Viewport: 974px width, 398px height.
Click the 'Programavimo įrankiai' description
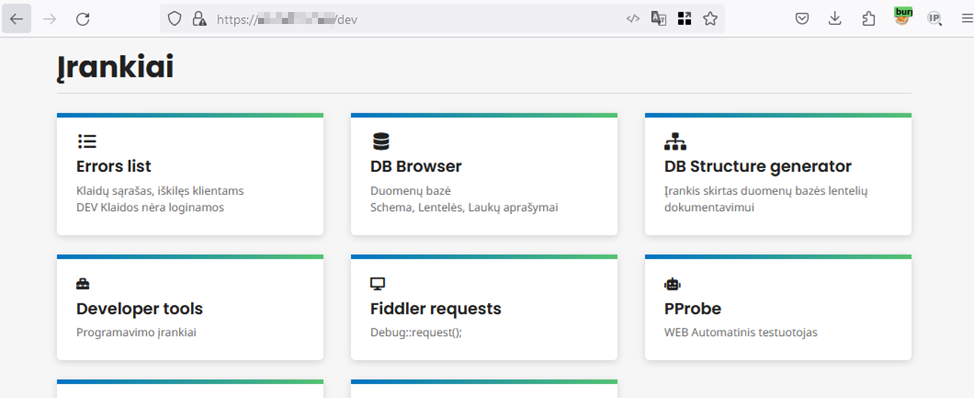pyautogui.click(x=137, y=332)
